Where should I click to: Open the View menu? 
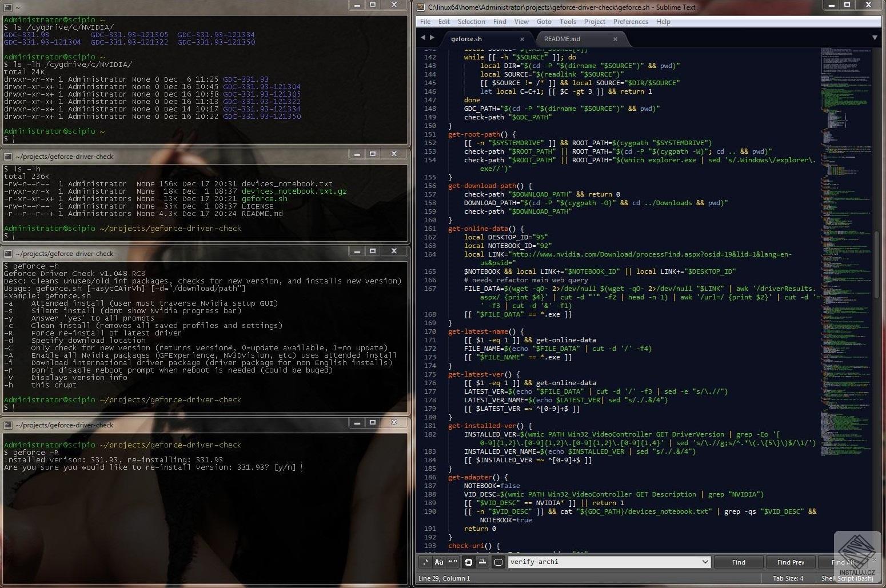click(521, 22)
